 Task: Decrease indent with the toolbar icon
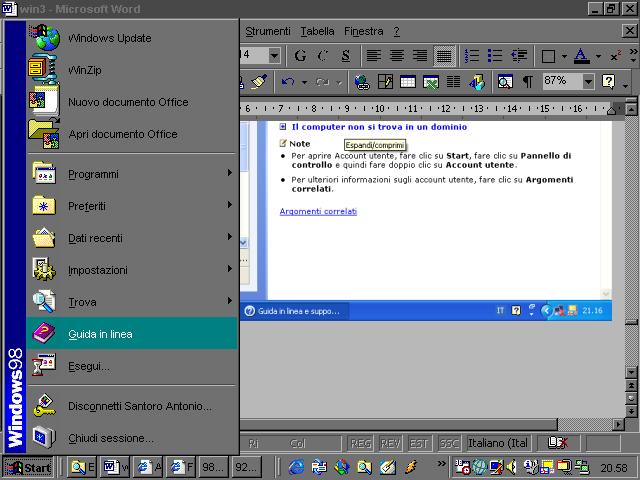(x=519, y=56)
